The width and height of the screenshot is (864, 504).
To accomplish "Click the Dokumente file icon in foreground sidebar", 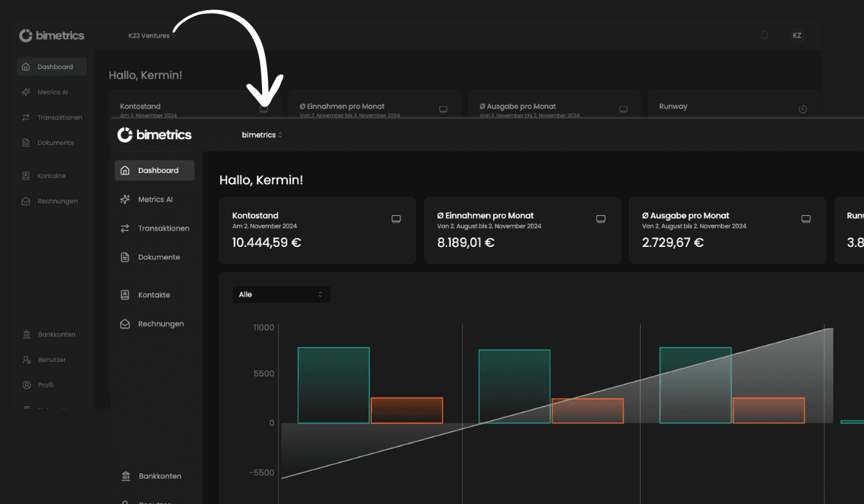I will (125, 257).
